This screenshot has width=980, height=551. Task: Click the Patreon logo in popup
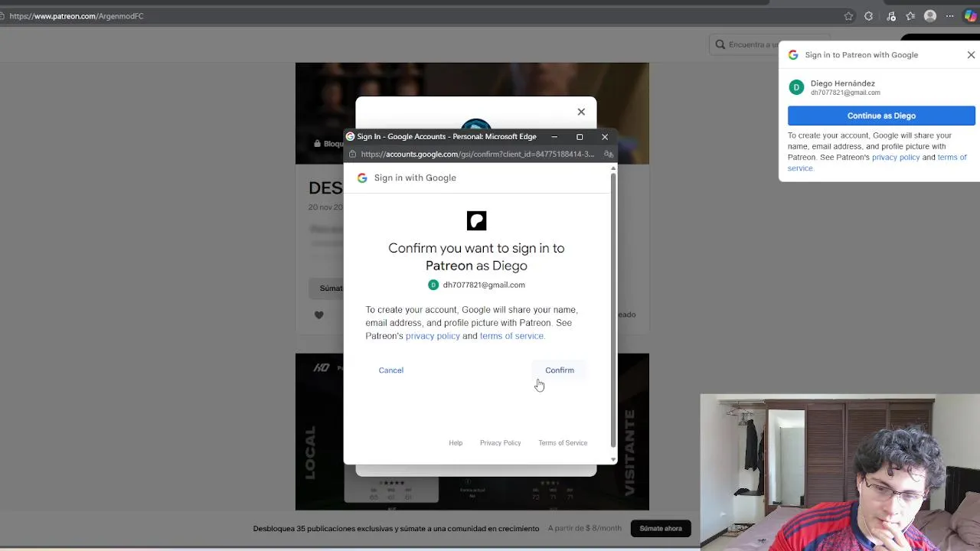coord(476,221)
